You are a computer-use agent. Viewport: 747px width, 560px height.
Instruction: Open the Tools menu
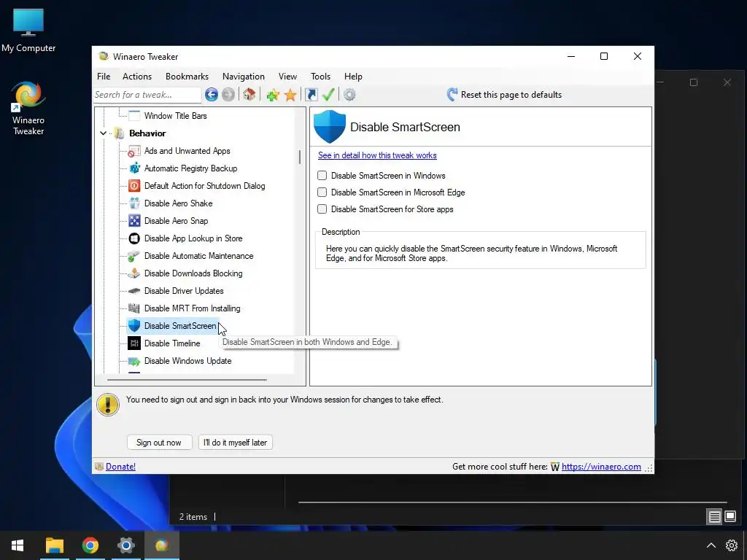coord(320,76)
